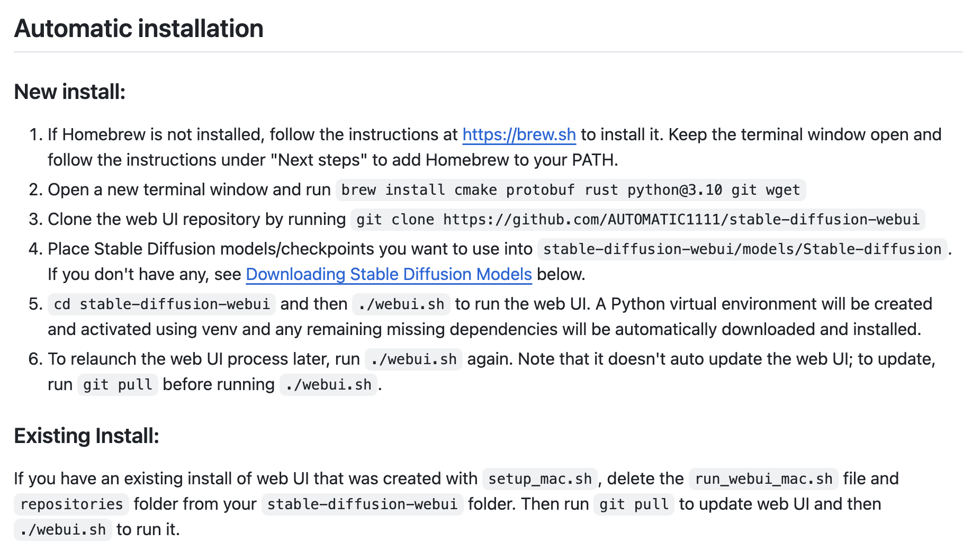
Task: Click the setup_mac.sh code snippet
Action: click(x=539, y=479)
